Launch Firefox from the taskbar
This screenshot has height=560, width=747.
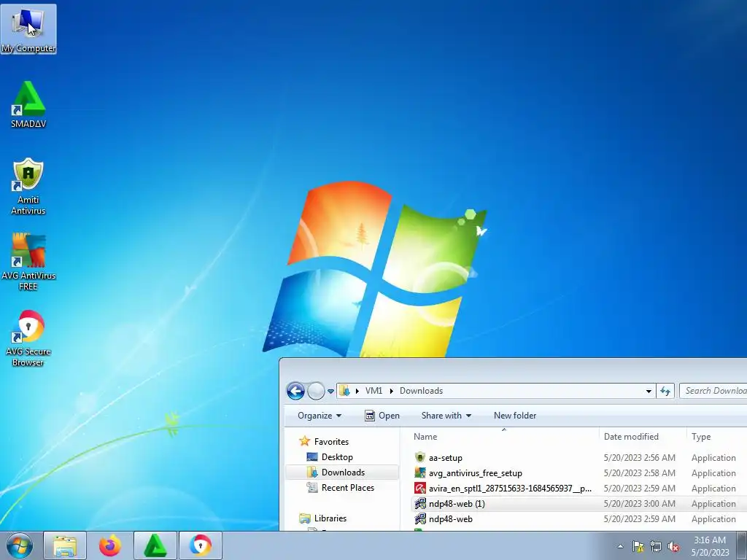pos(110,545)
